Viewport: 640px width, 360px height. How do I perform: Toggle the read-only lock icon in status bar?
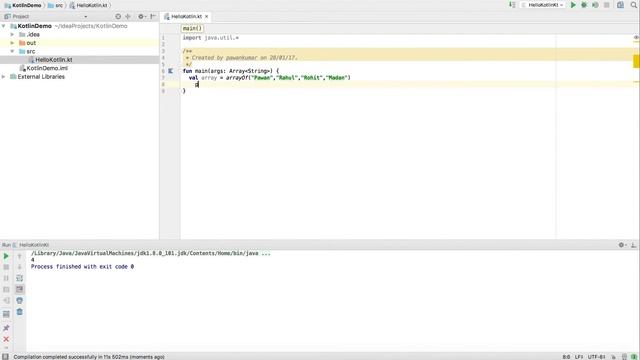(613, 357)
